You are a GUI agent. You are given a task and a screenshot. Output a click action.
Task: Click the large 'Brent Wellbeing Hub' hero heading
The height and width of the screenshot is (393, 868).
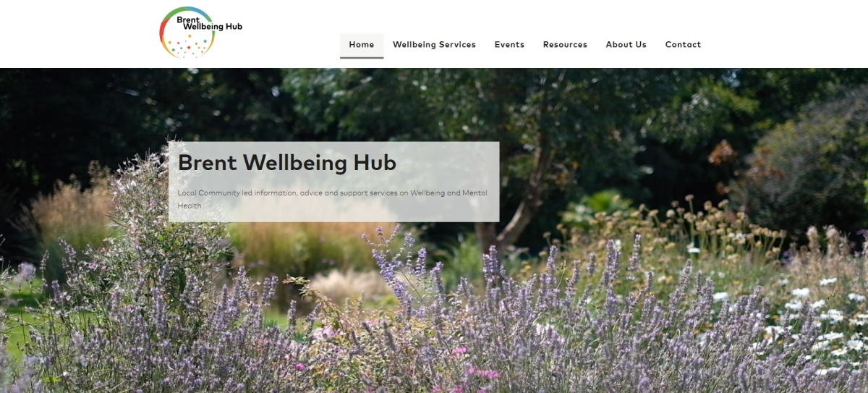click(287, 163)
